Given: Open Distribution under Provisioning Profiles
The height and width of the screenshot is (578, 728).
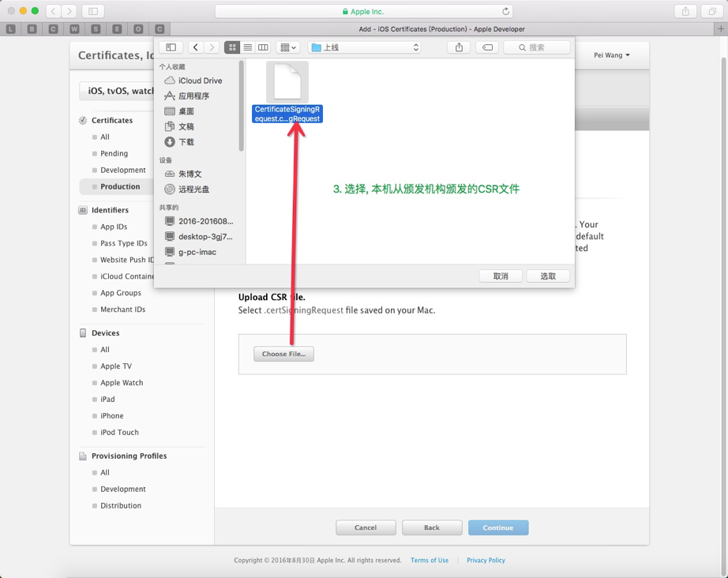Looking at the screenshot, I should pos(121,505).
